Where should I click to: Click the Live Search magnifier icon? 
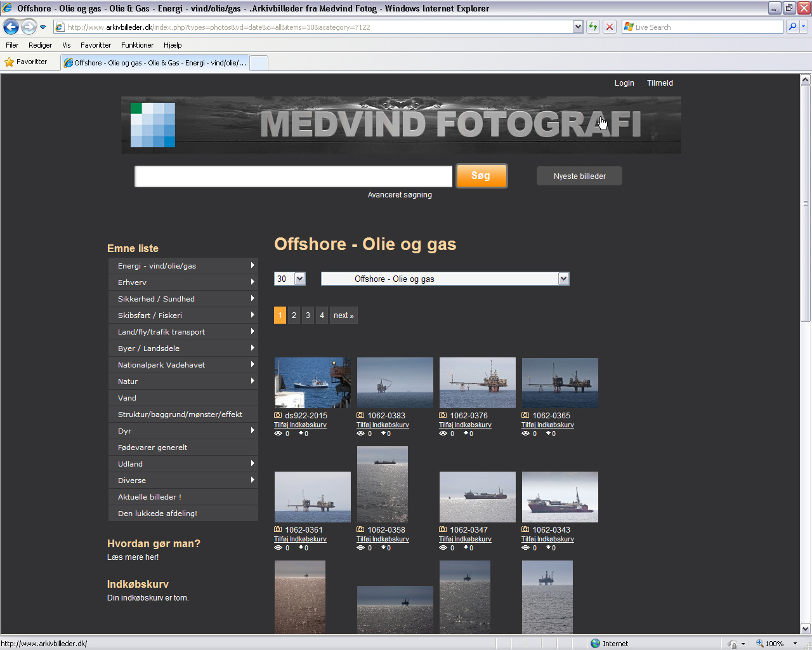point(792,27)
